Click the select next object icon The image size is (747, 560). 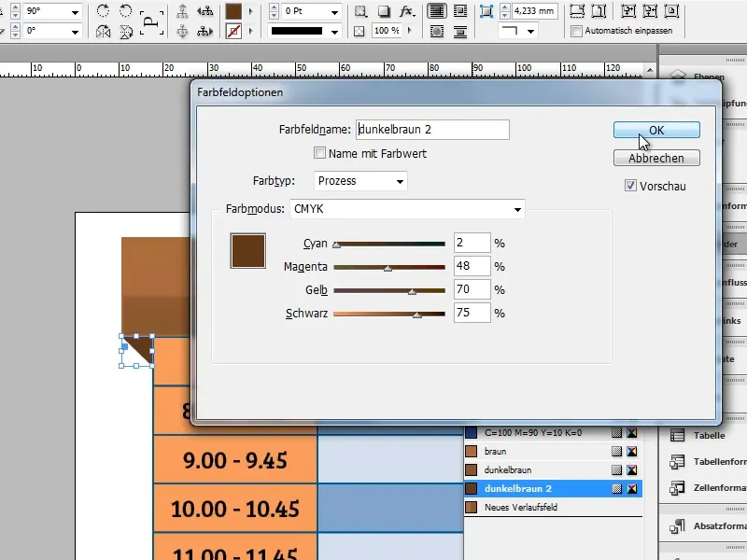[x=204, y=32]
